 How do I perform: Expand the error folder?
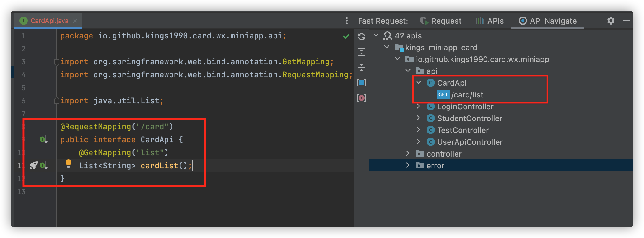click(408, 165)
